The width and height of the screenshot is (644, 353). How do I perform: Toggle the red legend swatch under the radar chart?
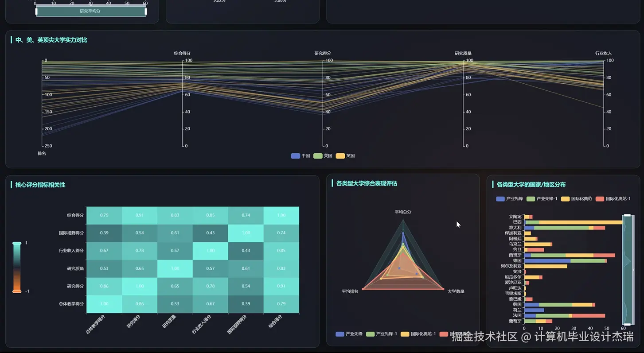(444, 334)
